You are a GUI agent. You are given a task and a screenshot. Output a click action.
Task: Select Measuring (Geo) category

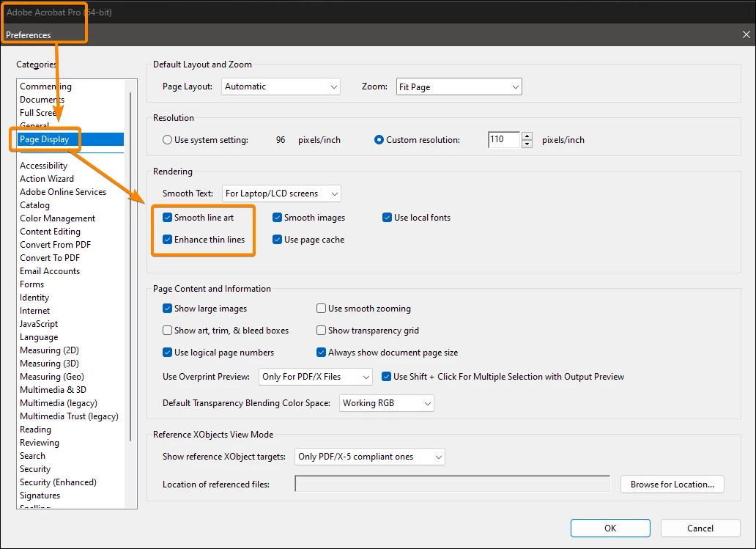51,376
